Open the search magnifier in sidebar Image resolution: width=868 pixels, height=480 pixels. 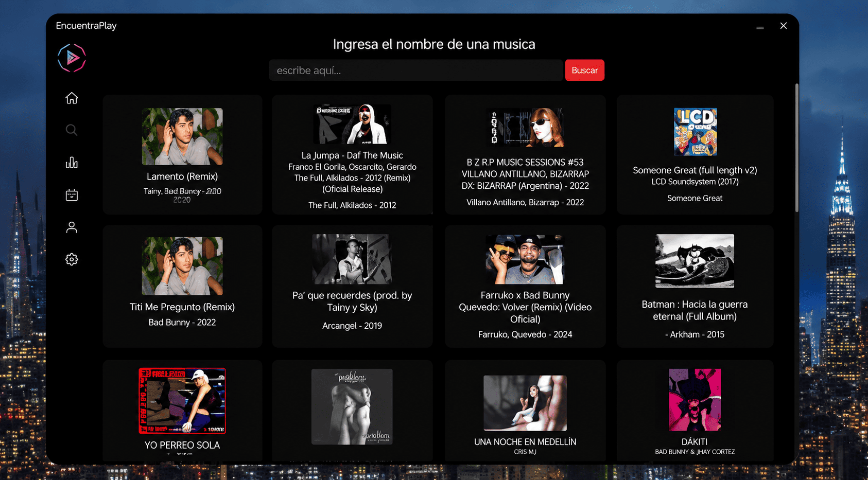click(x=72, y=130)
